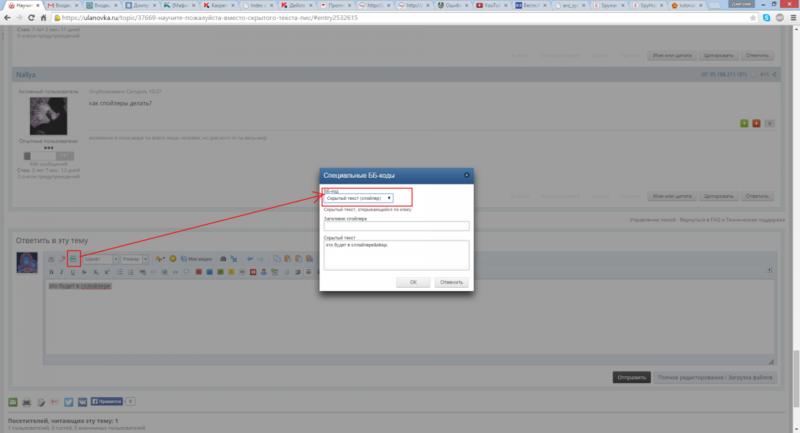Toggle bold formatting in reply editor
The height and width of the screenshot is (433, 800).
coord(51,272)
